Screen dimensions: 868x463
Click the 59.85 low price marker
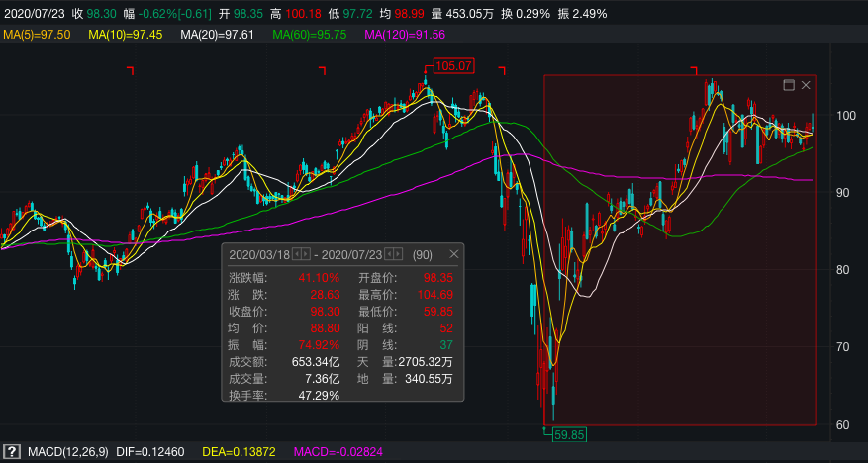tap(569, 433)
